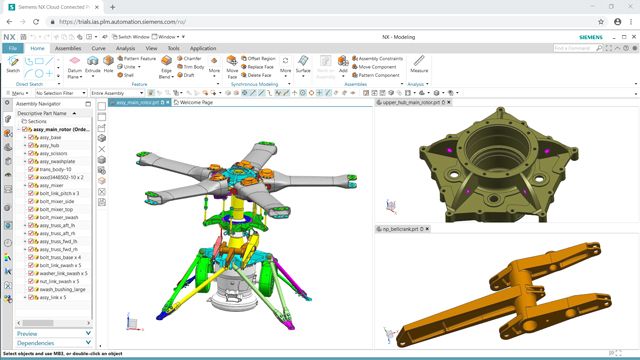Select the Pattern Component command
This screenshot has height=360, width=640.
tap(376, 75)
